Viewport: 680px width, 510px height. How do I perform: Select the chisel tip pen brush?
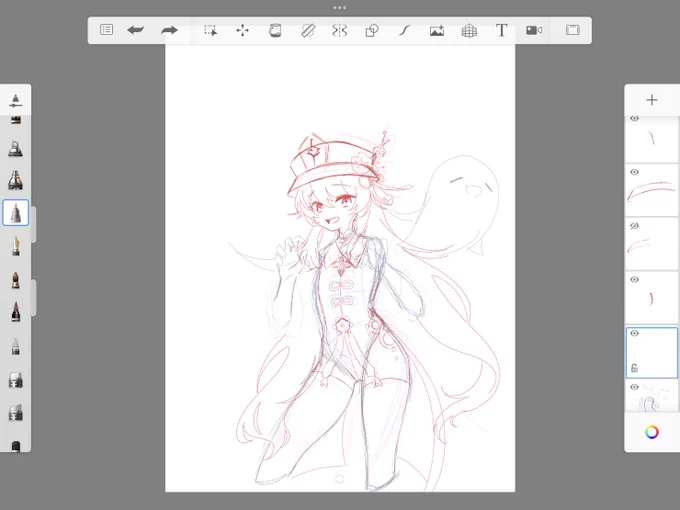(15, 180)
